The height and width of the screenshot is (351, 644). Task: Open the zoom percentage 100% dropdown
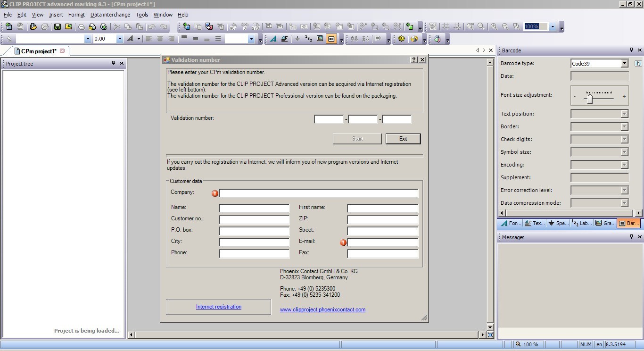[x=553, y=27]
